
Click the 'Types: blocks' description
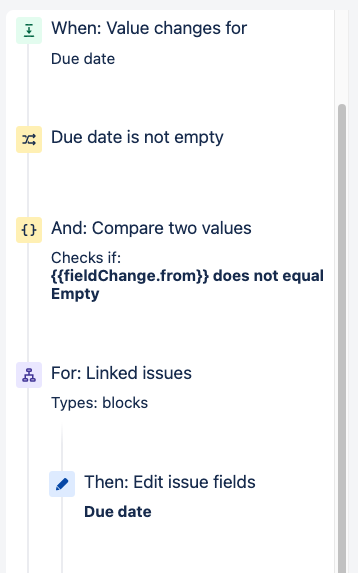click(99, 403)
